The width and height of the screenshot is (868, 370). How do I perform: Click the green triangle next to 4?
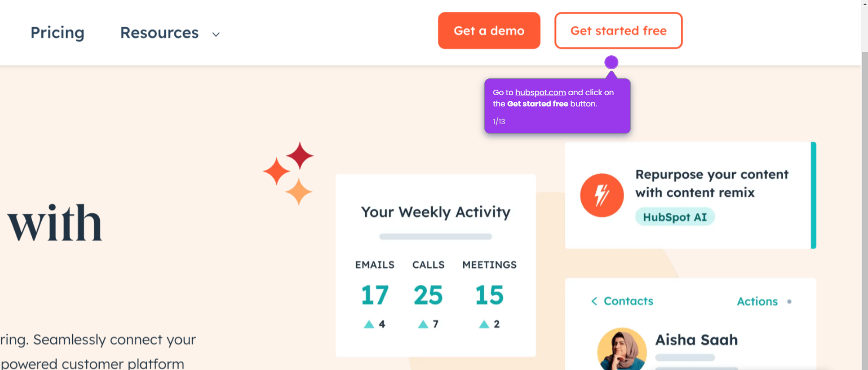[x=370, y=323]
